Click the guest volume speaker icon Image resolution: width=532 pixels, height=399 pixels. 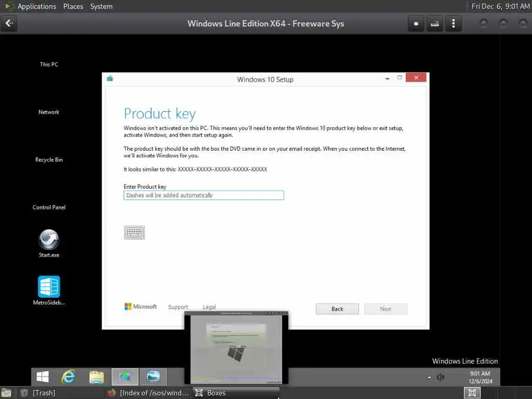[x=441, y=377]
